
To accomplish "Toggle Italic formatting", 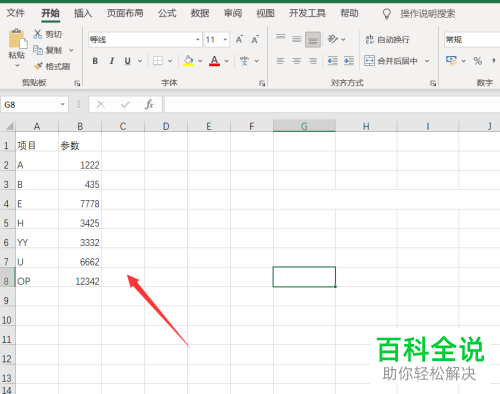I will (x=112, y=61).
